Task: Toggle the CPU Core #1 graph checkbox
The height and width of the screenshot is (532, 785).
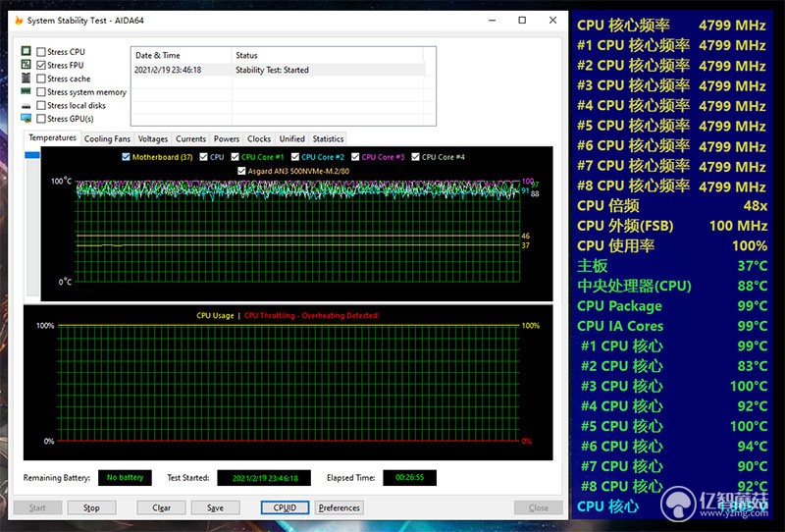Action: coord(235,157)
